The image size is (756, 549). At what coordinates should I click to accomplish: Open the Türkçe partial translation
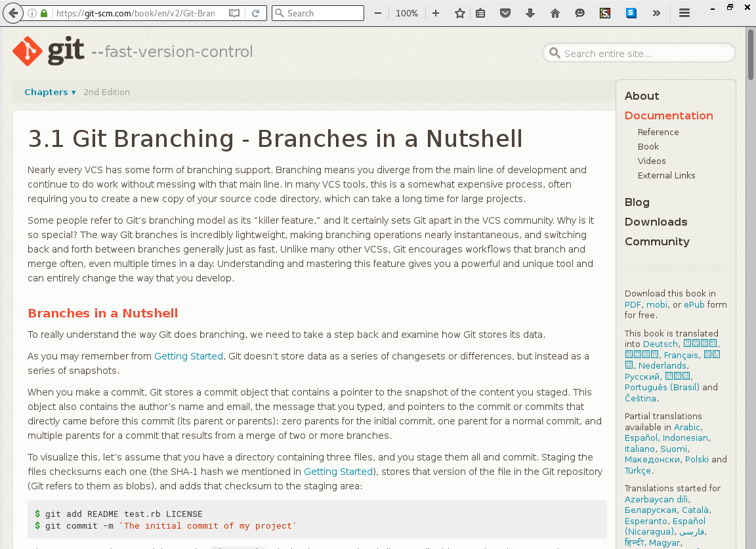click(x=637, y=471)
